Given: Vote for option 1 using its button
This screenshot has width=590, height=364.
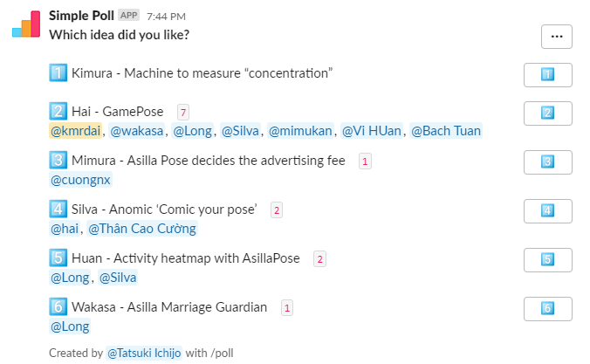Looking at the screenshot, I should pos(547,75).
